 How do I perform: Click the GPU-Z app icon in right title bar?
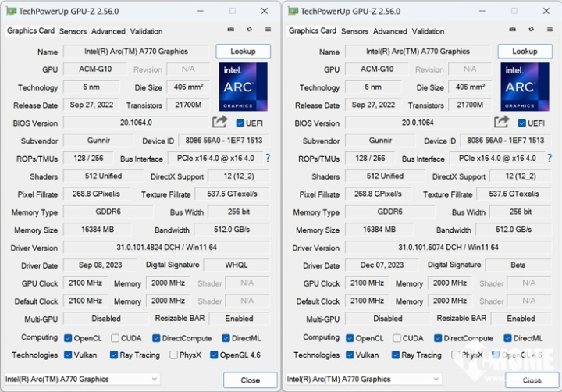click(x=293, y=11)
